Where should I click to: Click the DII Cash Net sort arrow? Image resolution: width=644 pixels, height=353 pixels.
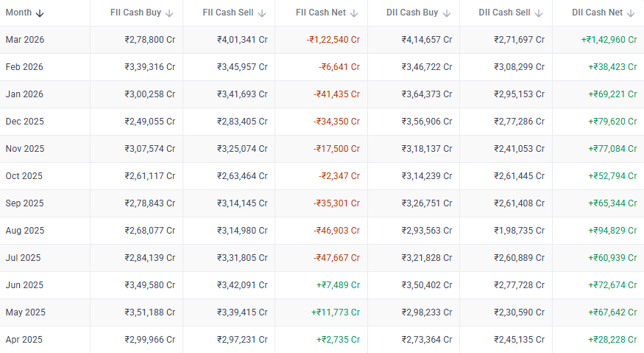(x=631, y=13)
